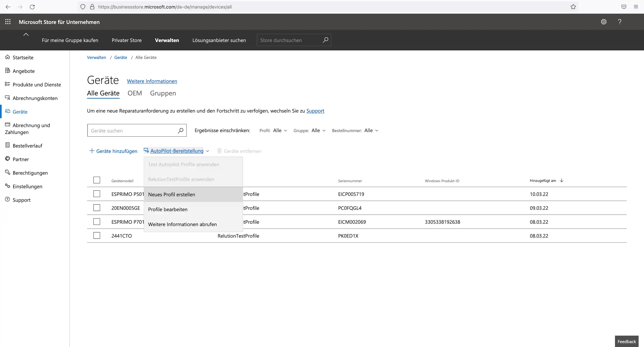Open Startseite in the sidebar

pyautogui.click(x=19, y=57)
